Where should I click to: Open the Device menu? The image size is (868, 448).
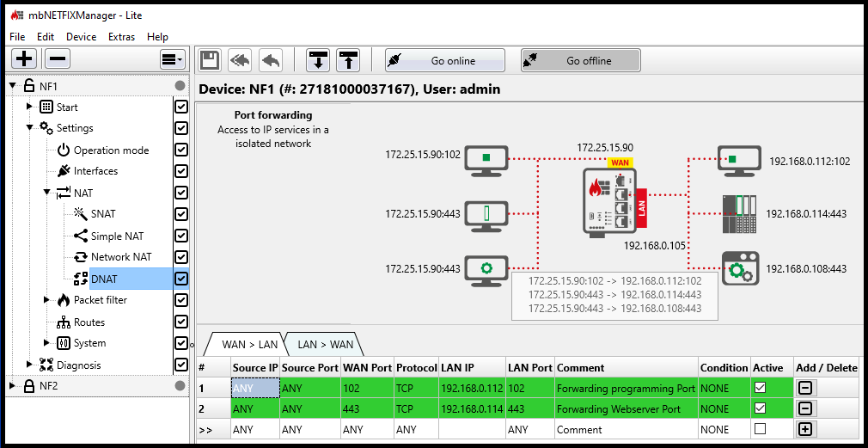pos(82,37)
